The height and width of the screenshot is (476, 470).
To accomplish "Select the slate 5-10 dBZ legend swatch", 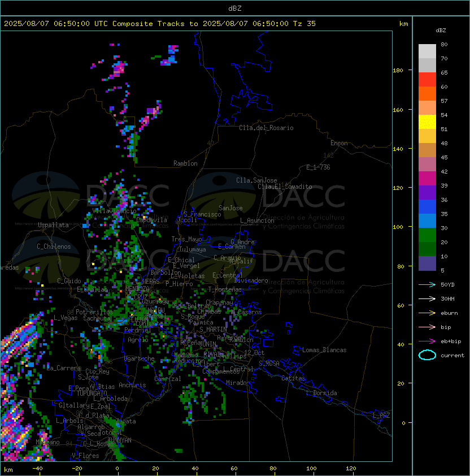I will [x=427, y=263].
